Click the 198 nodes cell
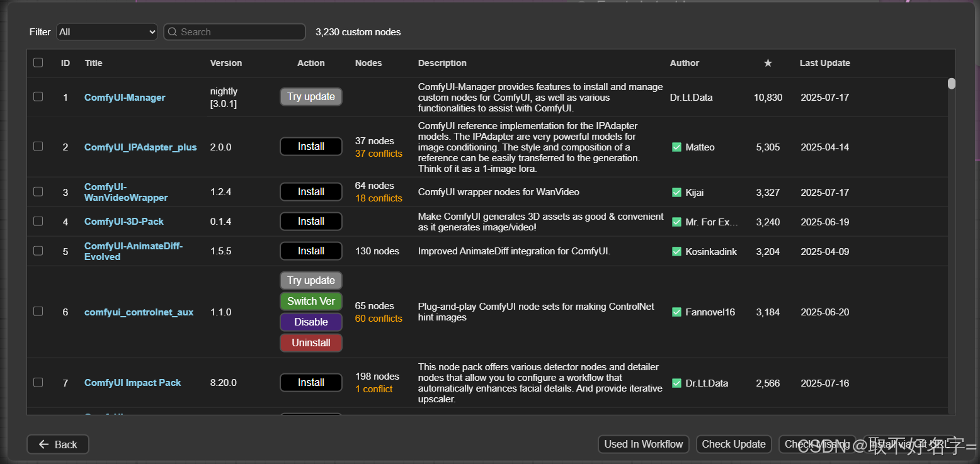This screenshot has height=464, width=980. (x=377, y=376)
